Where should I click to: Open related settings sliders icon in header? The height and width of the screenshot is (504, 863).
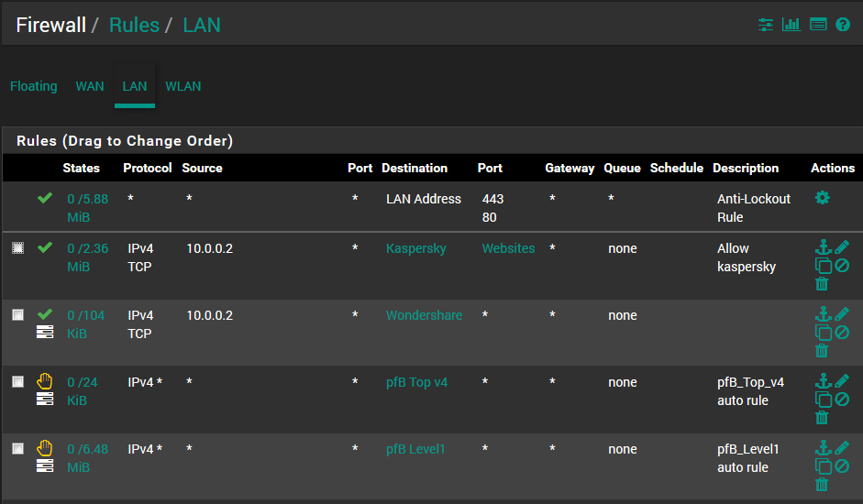click(766, 25)
